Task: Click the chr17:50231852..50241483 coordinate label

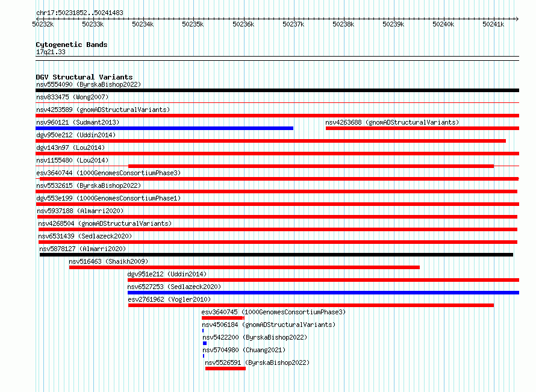Action: (x=79, y=13)
